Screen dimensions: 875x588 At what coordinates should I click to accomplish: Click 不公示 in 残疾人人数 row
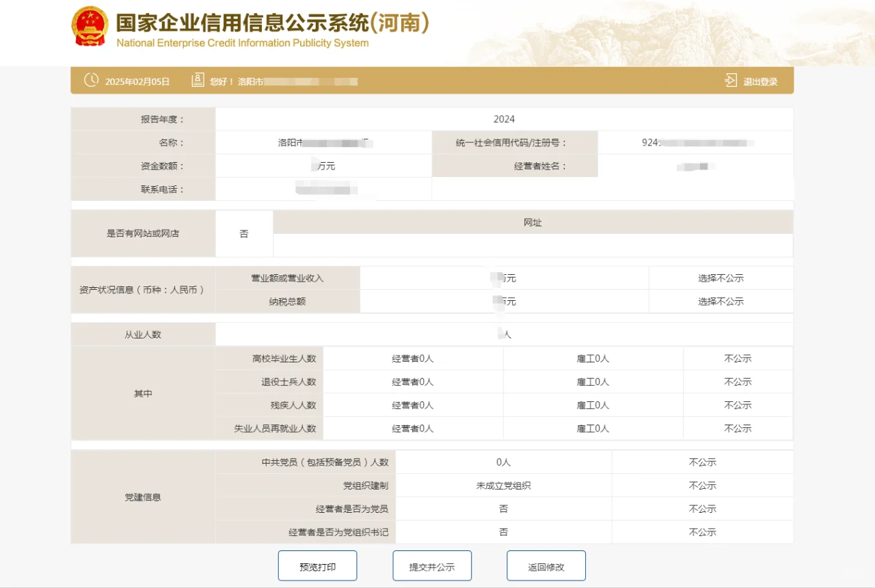pyautogui.click(x=738, y=405)
